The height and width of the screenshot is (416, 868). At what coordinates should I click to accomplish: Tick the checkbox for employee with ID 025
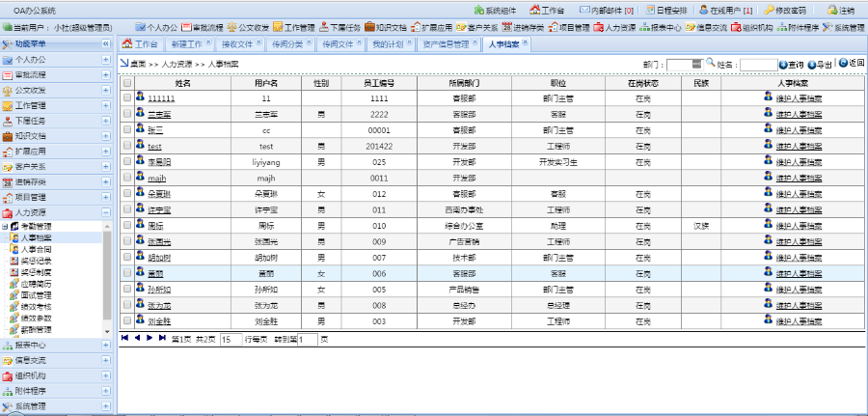click(127, 161)
